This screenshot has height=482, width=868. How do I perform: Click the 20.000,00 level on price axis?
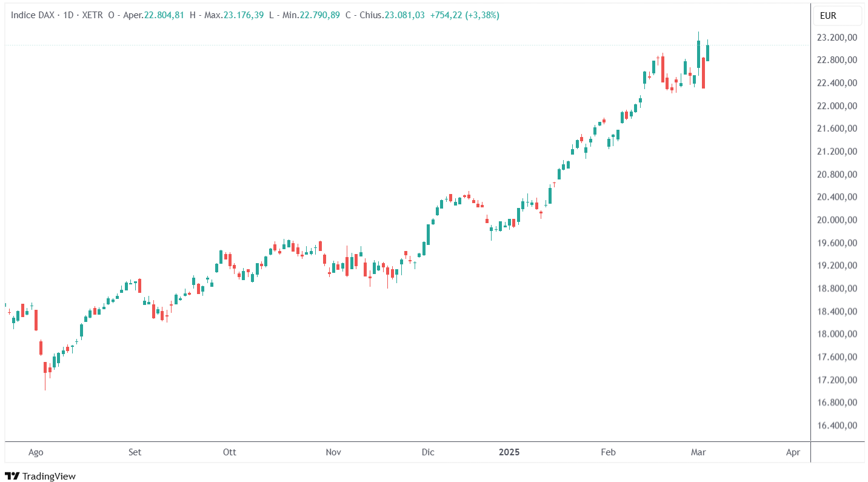point(836,220)
